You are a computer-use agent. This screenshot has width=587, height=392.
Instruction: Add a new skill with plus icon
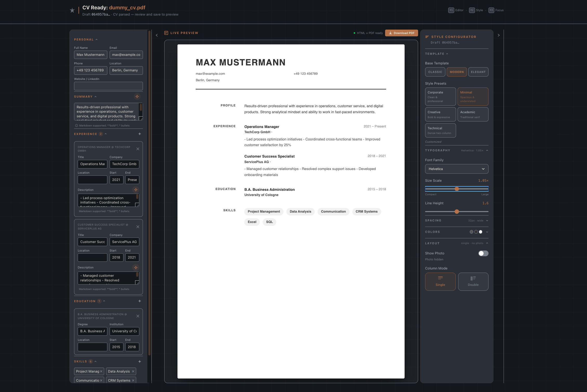(x=140, y=361)
